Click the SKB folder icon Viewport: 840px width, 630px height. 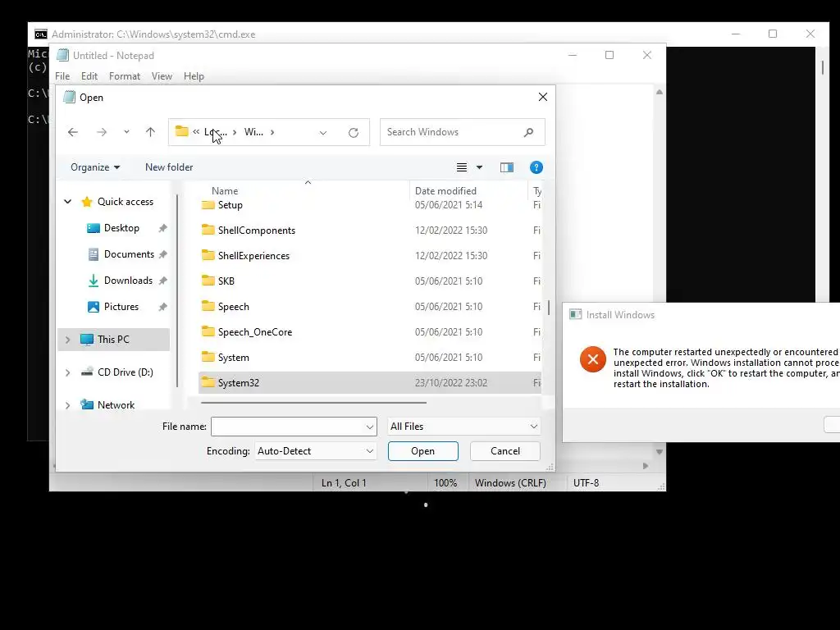pos(208,281)
